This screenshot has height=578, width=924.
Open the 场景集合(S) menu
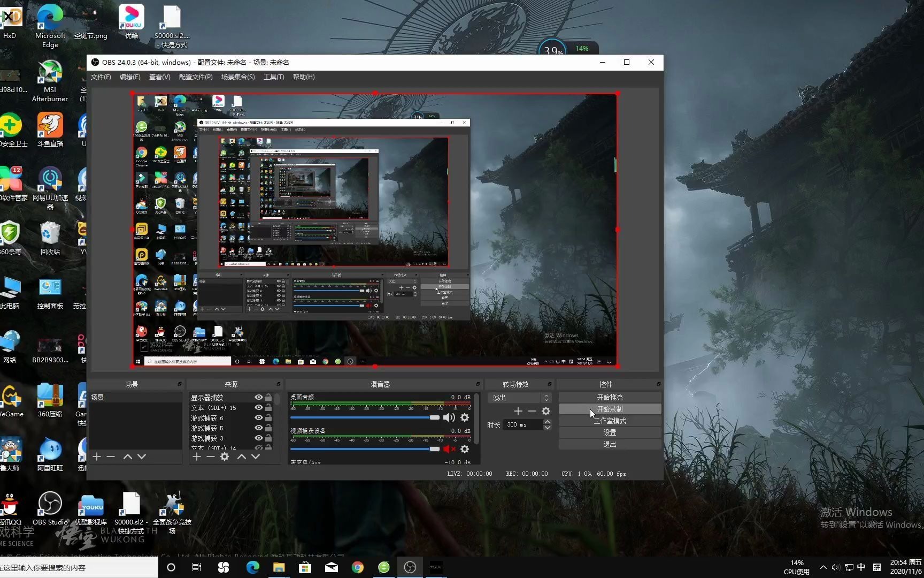pyautogui.click(x=238, y=77)
